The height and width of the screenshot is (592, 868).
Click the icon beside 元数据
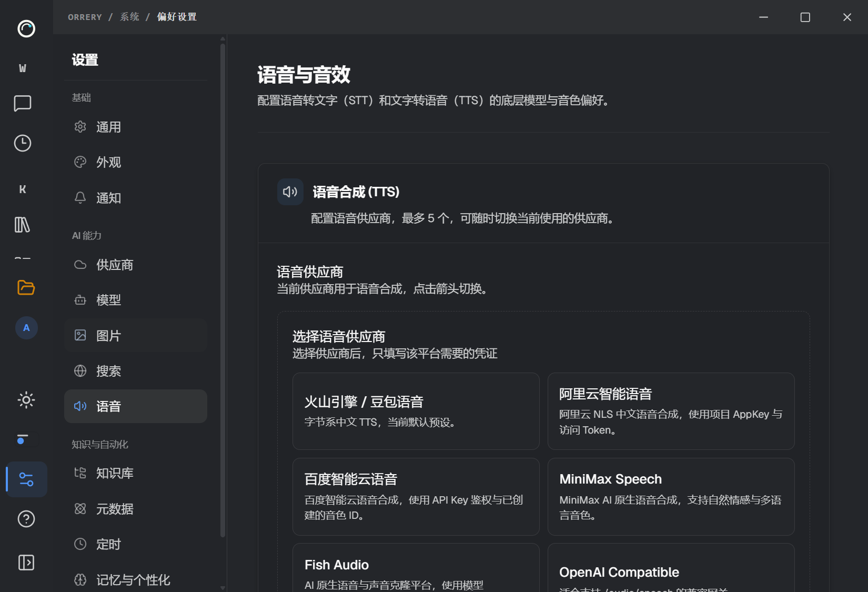click(x=80, y=509)
